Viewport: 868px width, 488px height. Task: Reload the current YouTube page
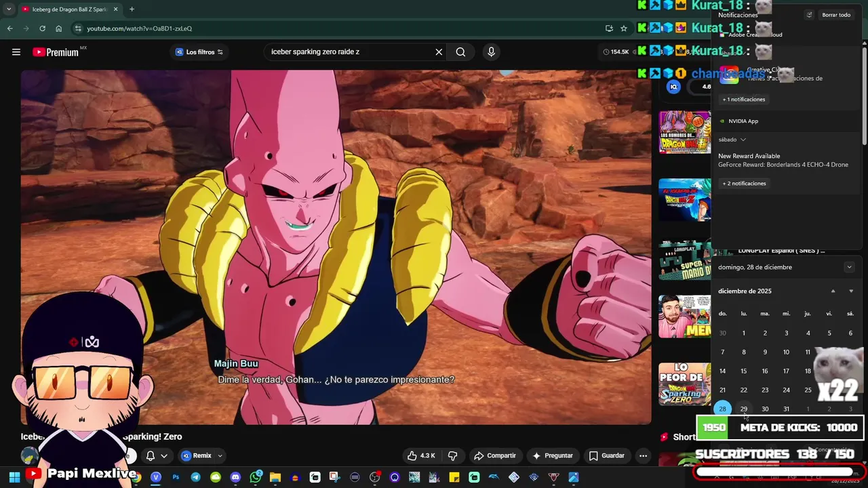42,28
